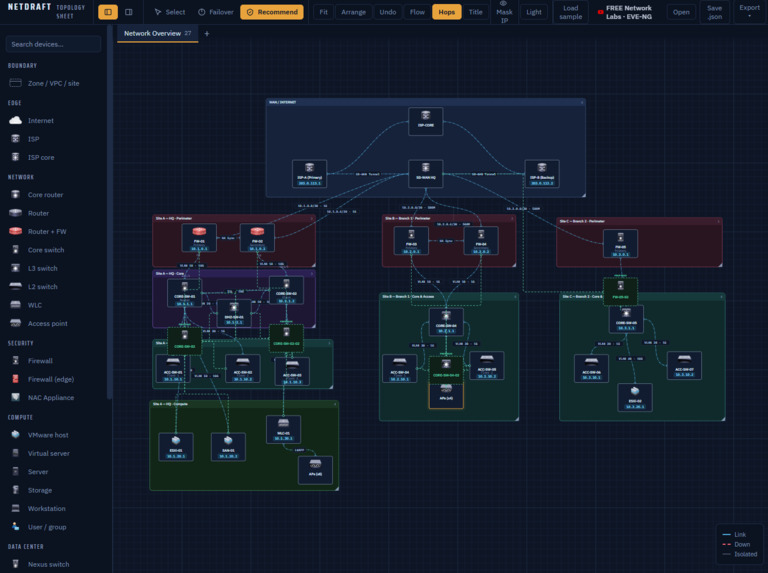Click Load sample
The image size is (768, 573).
pyautogui.click(x=571, y=12)
